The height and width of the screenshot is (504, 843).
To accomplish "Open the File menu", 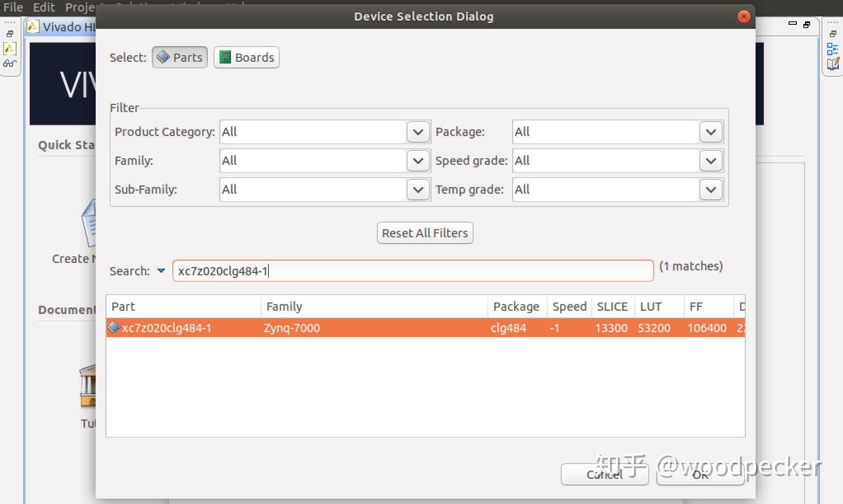I will click(13, 7).
